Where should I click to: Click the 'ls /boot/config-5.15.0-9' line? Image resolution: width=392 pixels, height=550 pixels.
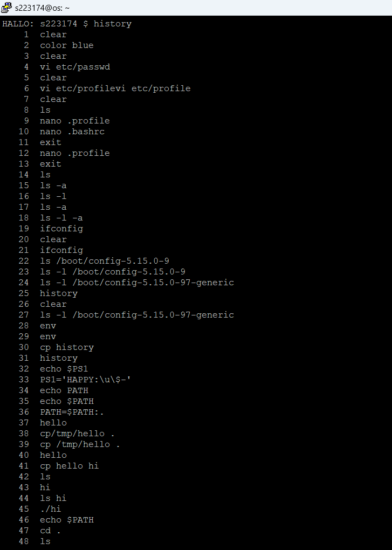(x=104, y=261)
